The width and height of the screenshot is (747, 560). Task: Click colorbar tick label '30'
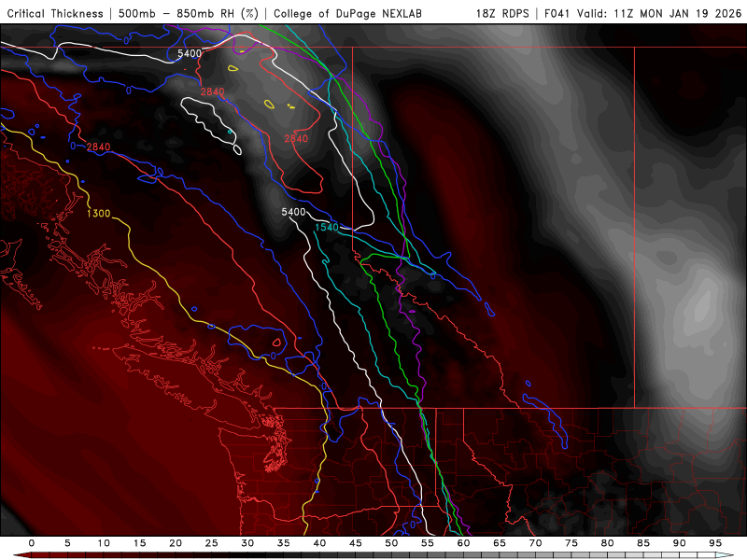pyautogui.click(x=247, y=543)
